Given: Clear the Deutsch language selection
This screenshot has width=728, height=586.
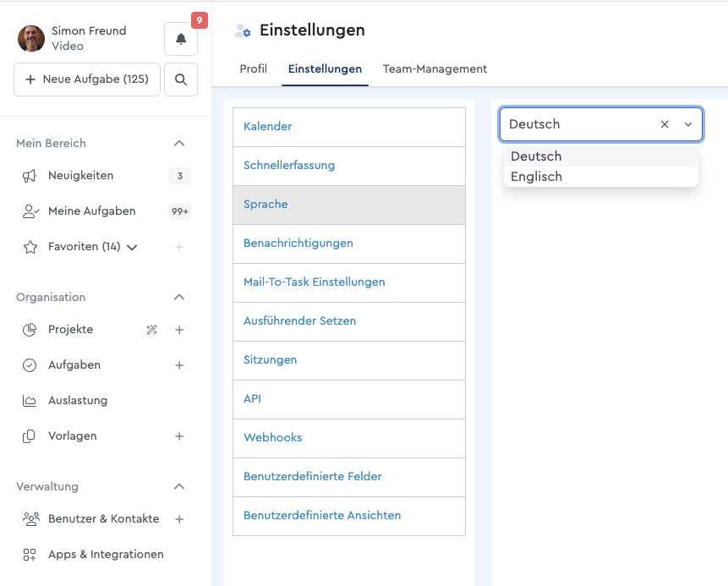Looking at the screenshot, I should (665, 124).
